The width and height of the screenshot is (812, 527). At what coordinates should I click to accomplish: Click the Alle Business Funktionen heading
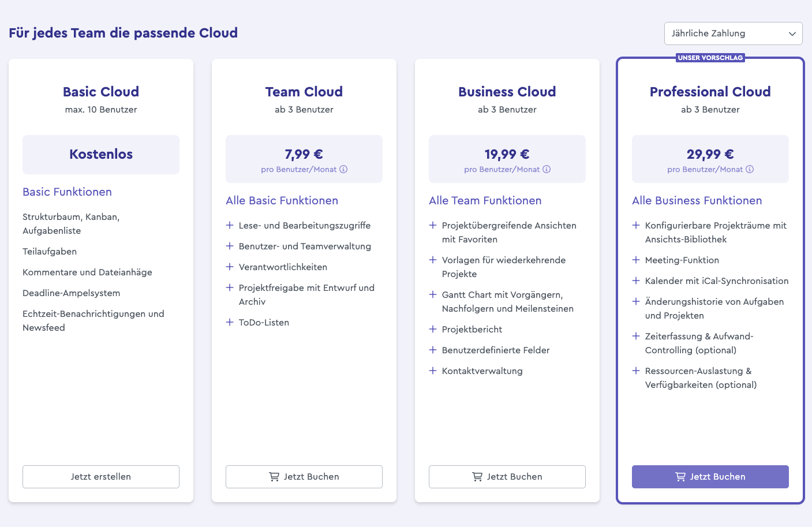coord(697,201)
